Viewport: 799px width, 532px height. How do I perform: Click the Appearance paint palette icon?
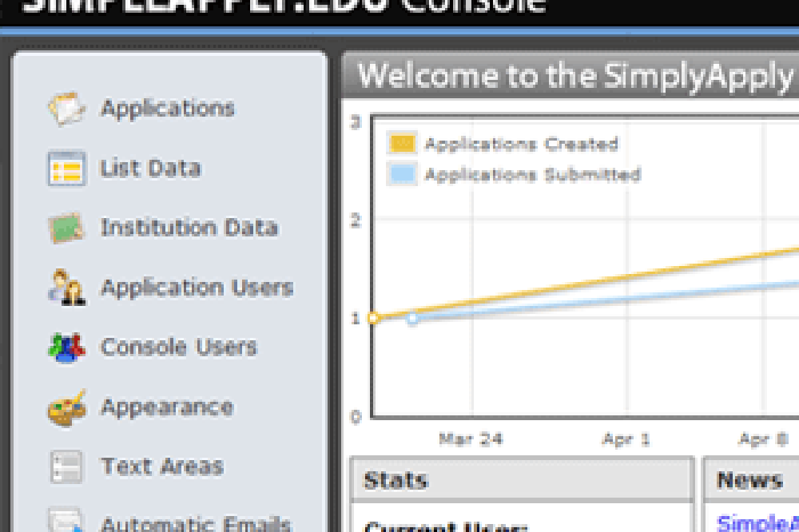click(67, 407)
